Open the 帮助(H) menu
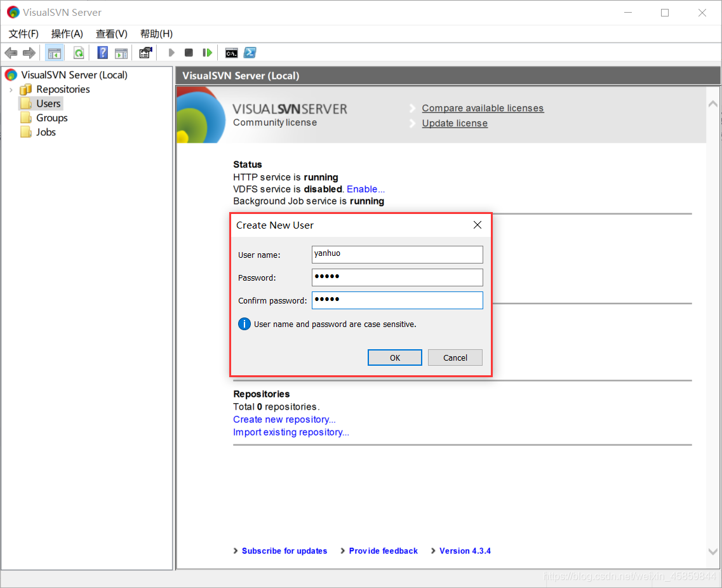722x588 pixels. tap(157, 34)
